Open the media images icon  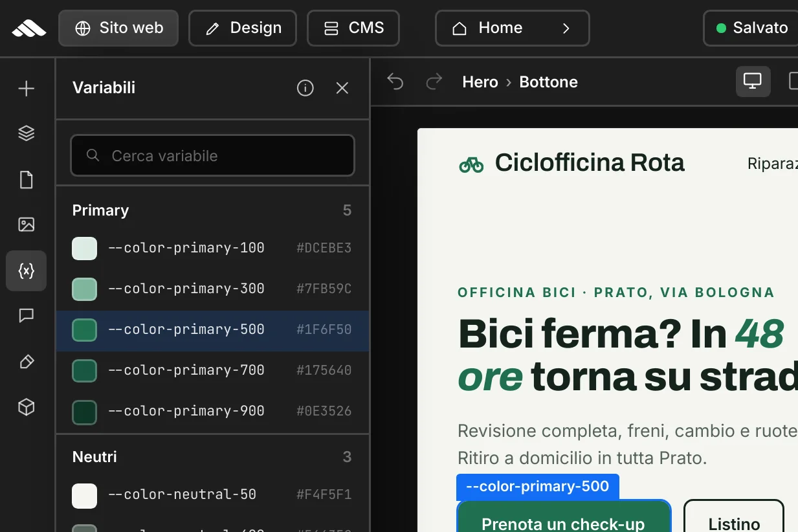26,225
